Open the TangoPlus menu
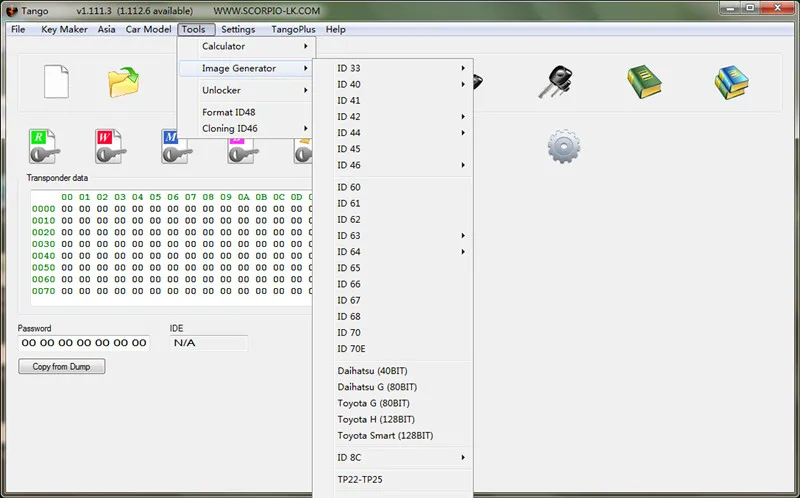 click(x=293, y=30)
